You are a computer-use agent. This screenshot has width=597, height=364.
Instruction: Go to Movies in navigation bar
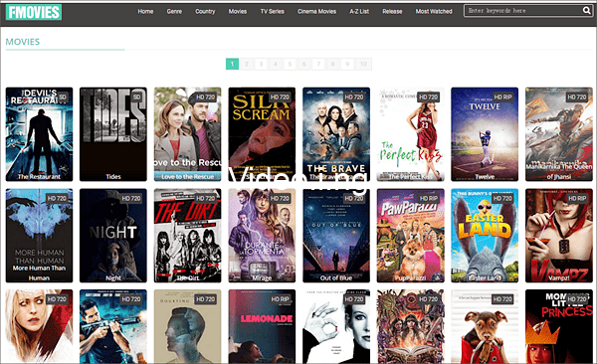click(x=238, y=11)
